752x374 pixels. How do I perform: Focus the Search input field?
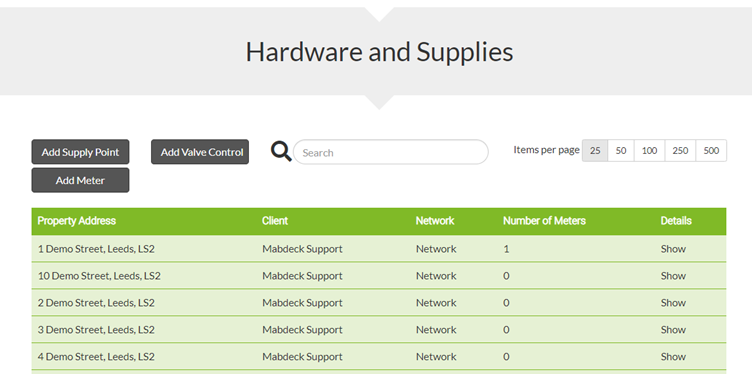[390, 152]
